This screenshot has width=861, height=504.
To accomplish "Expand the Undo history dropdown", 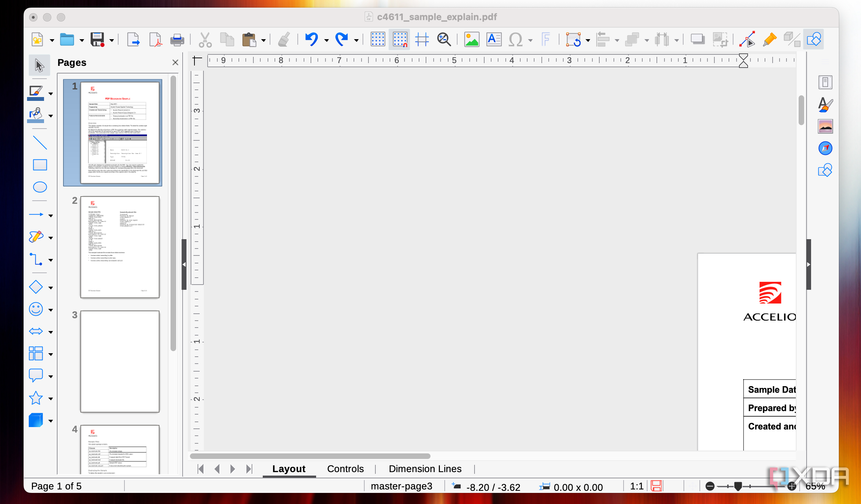I will [327, 41].
